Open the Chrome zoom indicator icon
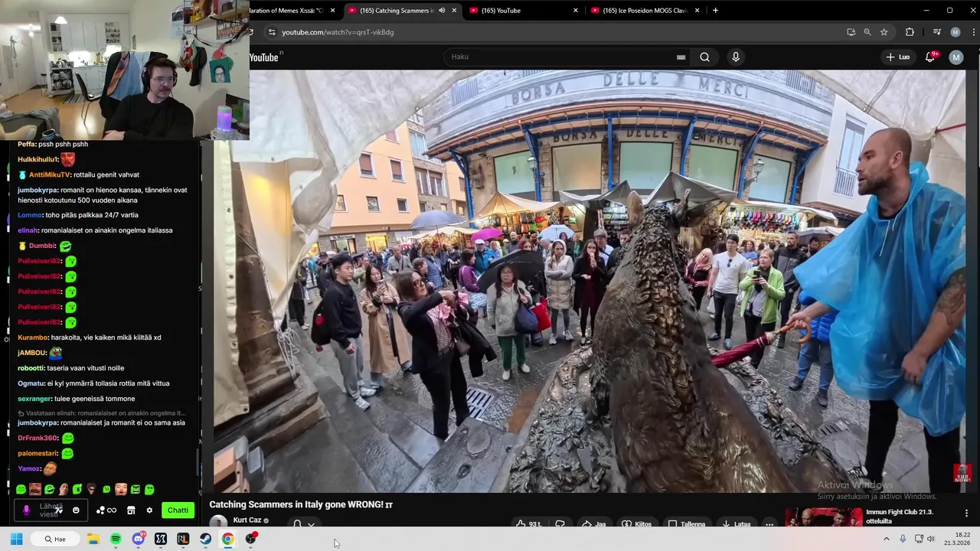This screenshot has width=980, height=551. (x=867, y=32)
